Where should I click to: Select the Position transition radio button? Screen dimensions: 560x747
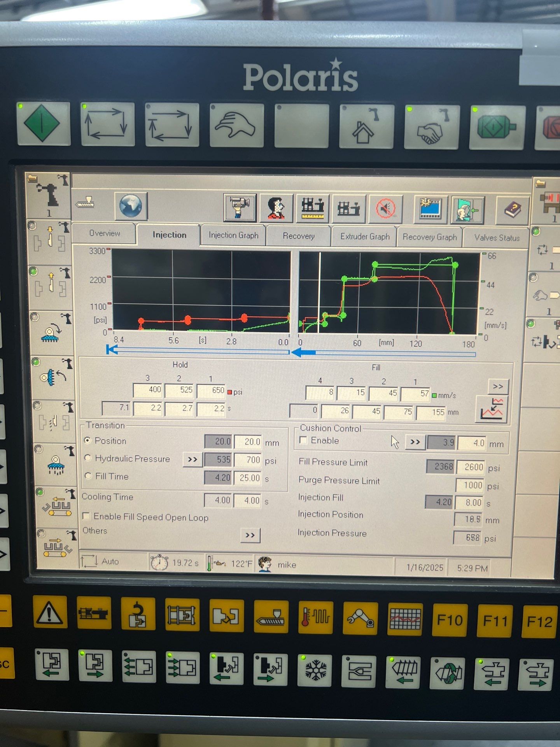87,440
